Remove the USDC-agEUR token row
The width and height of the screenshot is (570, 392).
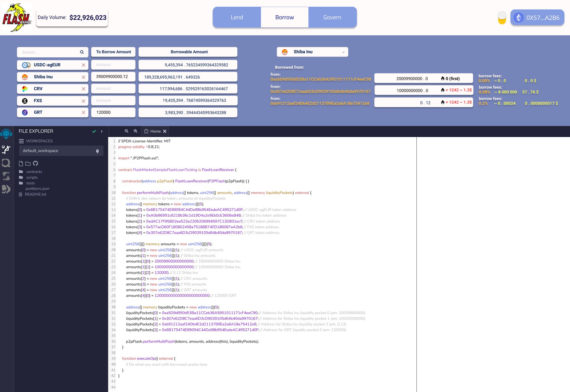tap(84, 65)
